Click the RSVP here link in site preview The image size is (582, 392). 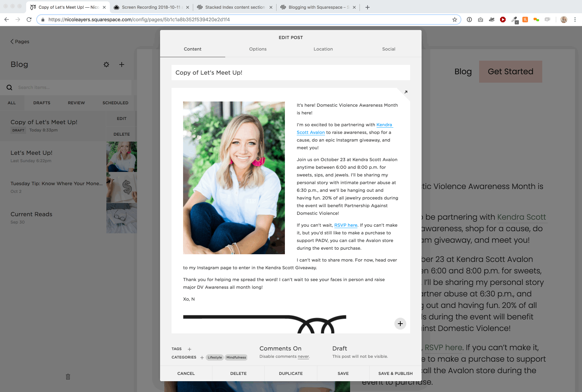[443, 347]
